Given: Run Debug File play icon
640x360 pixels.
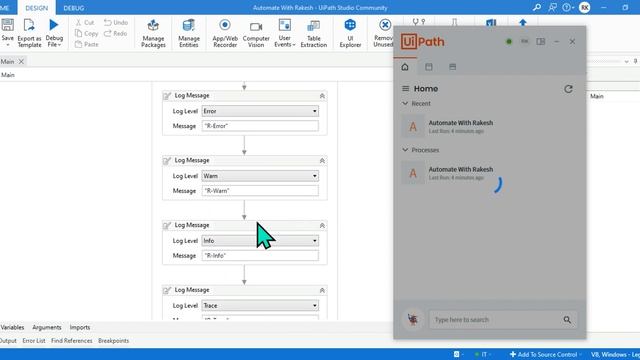Looking at the screenshot, I should [54, 25].
